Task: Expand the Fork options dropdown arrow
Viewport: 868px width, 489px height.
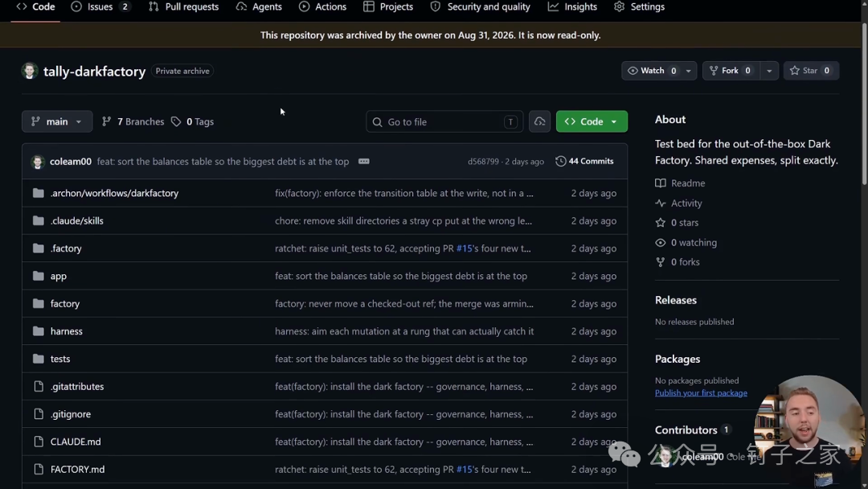Action: coord(769,70)
